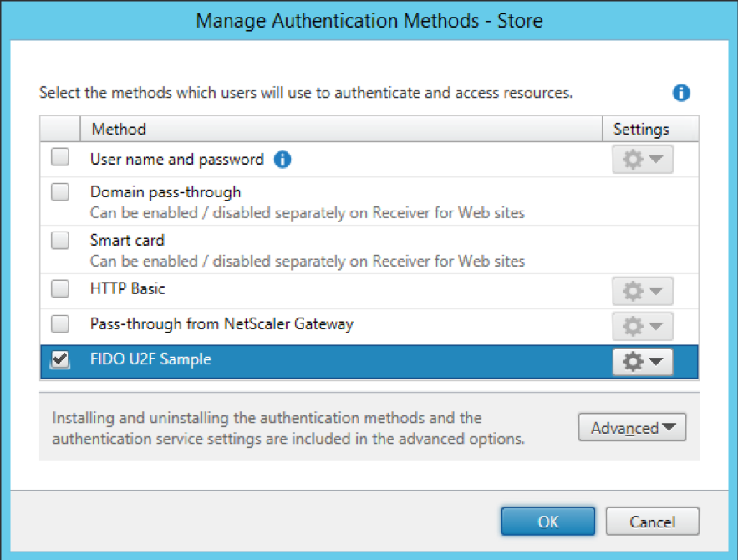Viewport: 738px width, 560px height.
Task: Select the FIDO U2F Sample row label
Action: point(150,359)
